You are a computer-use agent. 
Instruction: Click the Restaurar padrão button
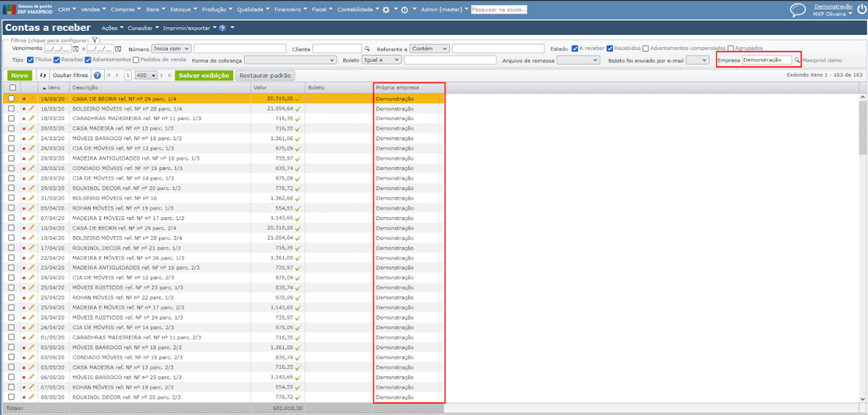[264, 76]
